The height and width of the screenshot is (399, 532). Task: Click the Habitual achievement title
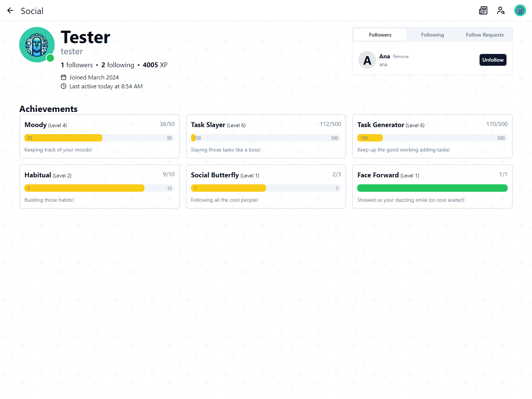38,175
